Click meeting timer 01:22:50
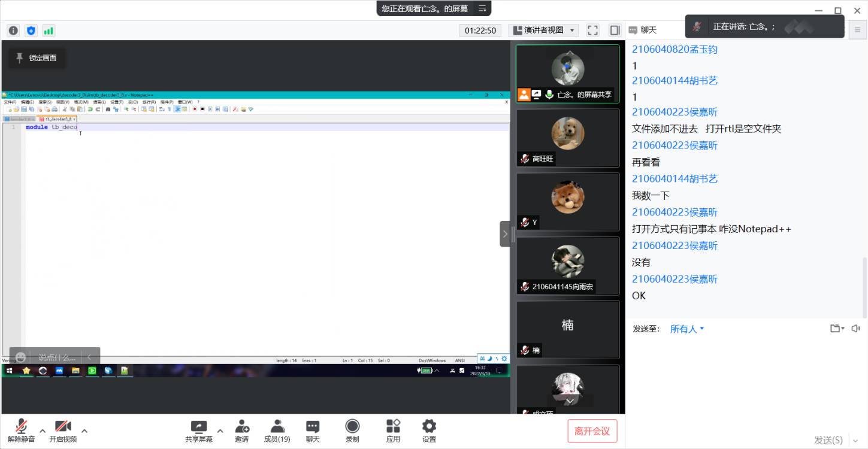The height and width of the screenshot is (449, 868). [x=480, y=30]
